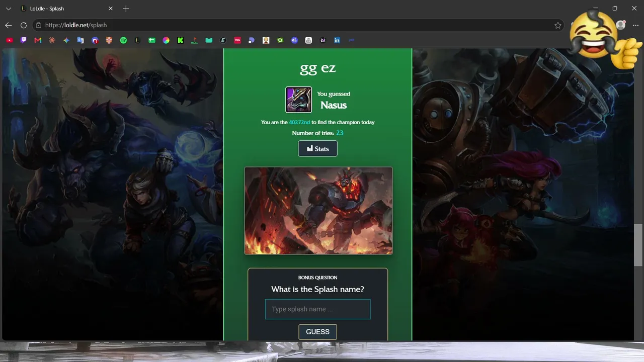
Task: Click the "You guessed" label
Action: pos(334,94)
